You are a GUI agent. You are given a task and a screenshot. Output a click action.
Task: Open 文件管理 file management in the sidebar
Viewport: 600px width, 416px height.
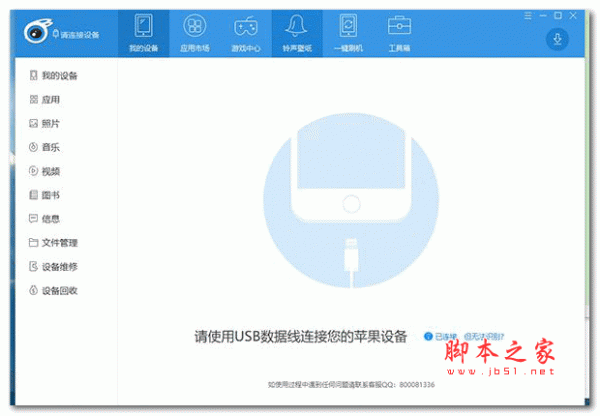[54, 243]
